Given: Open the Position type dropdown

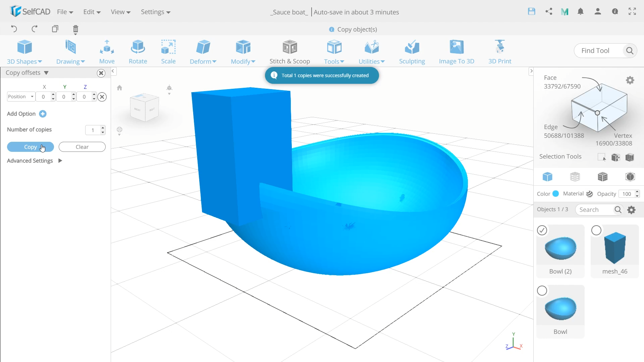Looking at the screenshot, I should point(21,97).
